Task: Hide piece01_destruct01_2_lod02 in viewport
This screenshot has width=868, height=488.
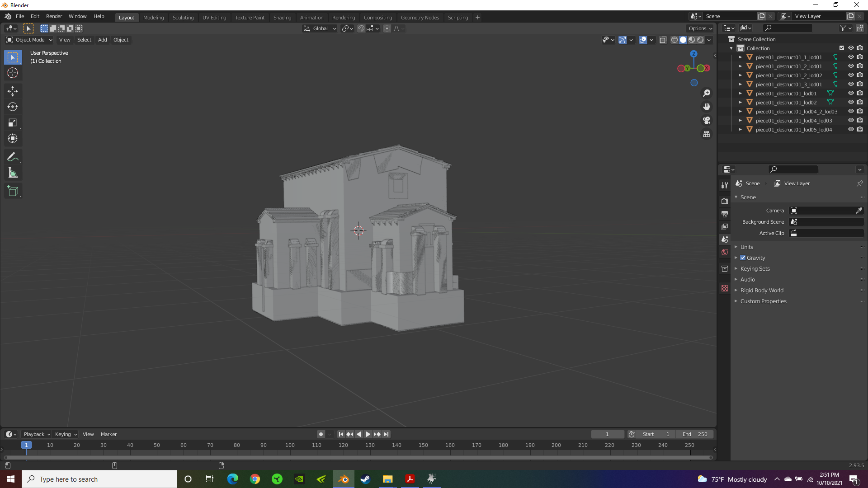Action: tap(851, 75)
